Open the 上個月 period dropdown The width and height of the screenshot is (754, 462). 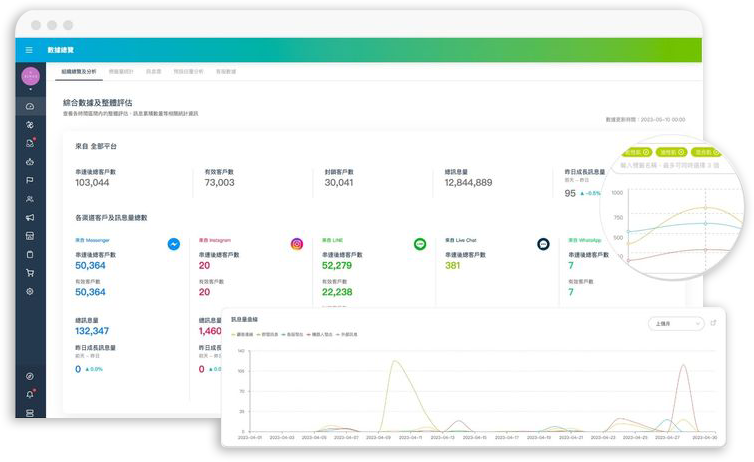[x=677, y=324]
